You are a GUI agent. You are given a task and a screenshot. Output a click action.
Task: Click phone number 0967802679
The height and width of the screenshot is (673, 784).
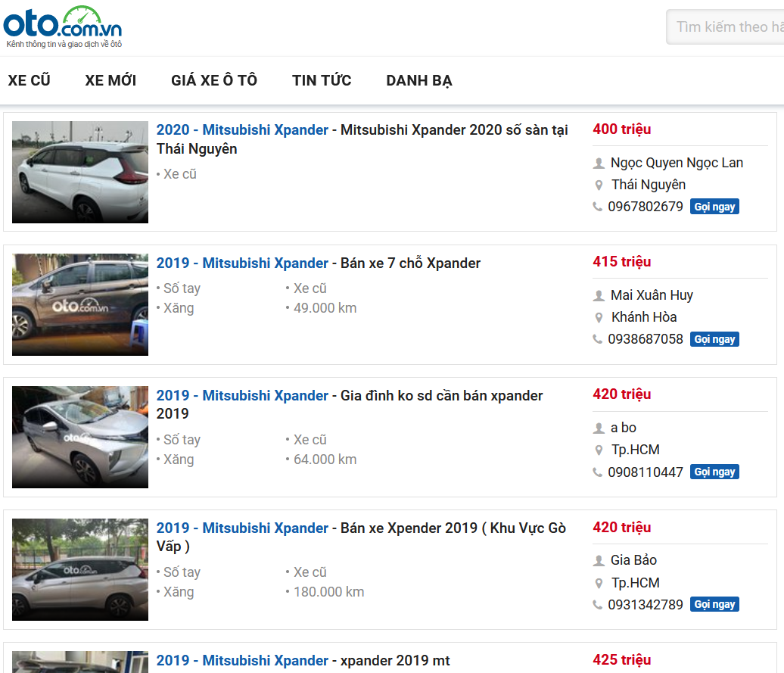(646, 207)
